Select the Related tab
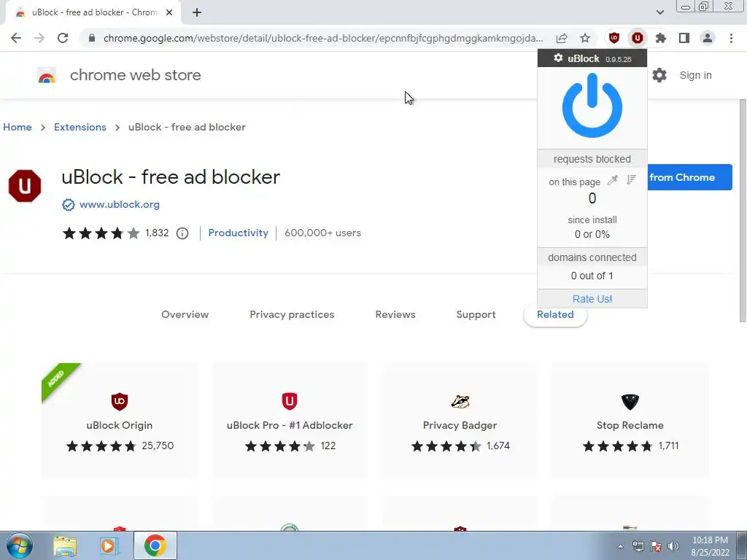747x560 pixels. 555,314
